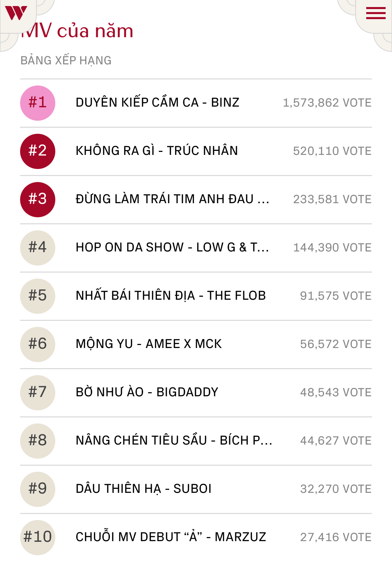Screen dimensions: 392x577
Task: Select Không Ra Gì - Trúc Nhân
Action: pos(157,151)
